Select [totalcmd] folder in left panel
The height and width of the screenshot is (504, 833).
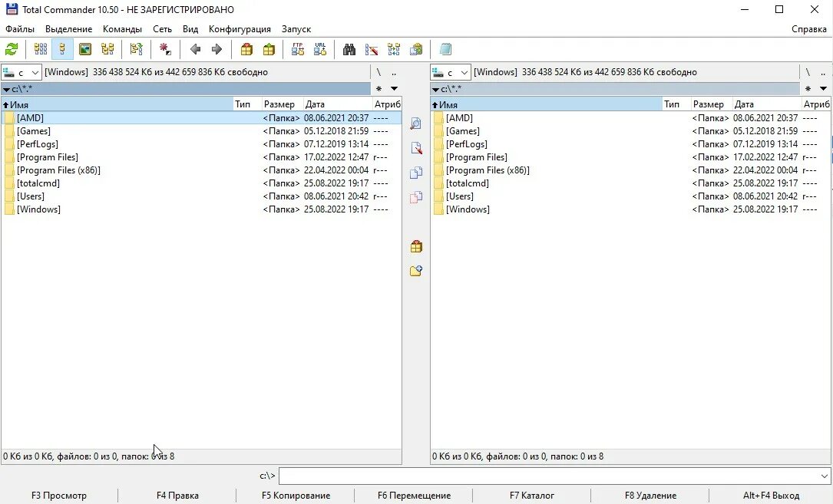pyautogui.click(x=201, y=183)
